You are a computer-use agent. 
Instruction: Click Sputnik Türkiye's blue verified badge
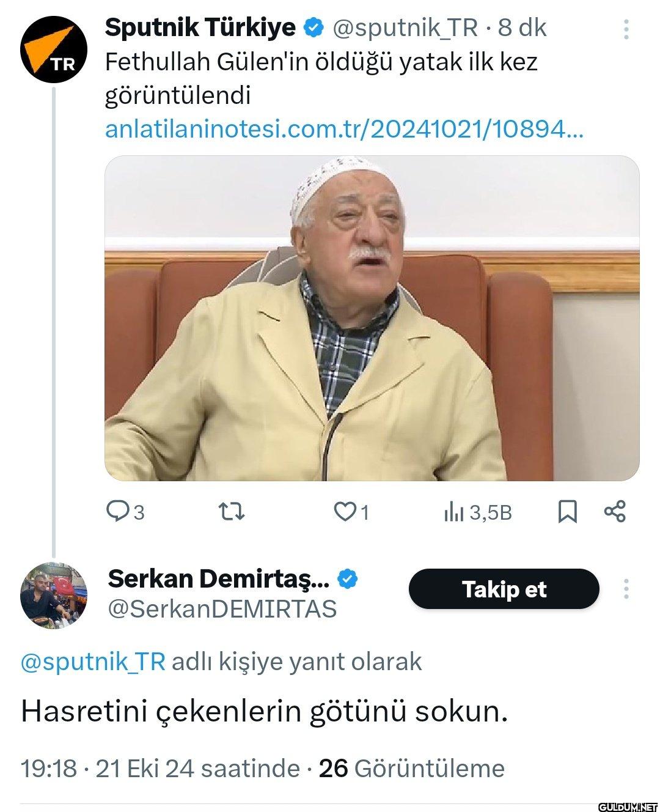point(314,28)
